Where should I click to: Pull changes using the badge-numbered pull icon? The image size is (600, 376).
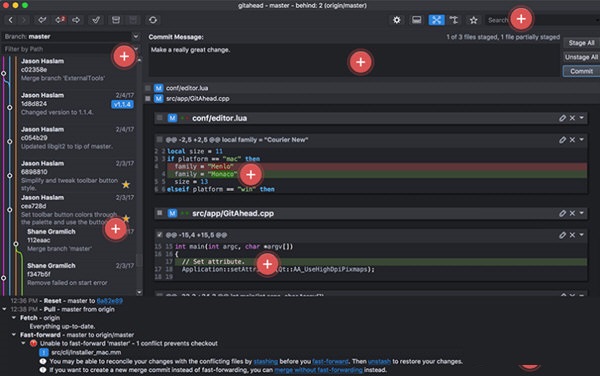59,20
